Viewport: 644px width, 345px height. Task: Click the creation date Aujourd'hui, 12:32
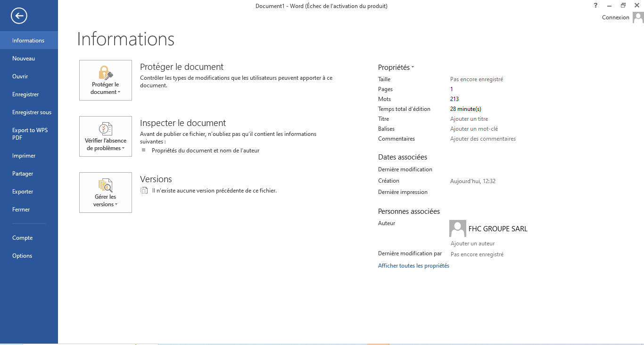pos(473,181)
